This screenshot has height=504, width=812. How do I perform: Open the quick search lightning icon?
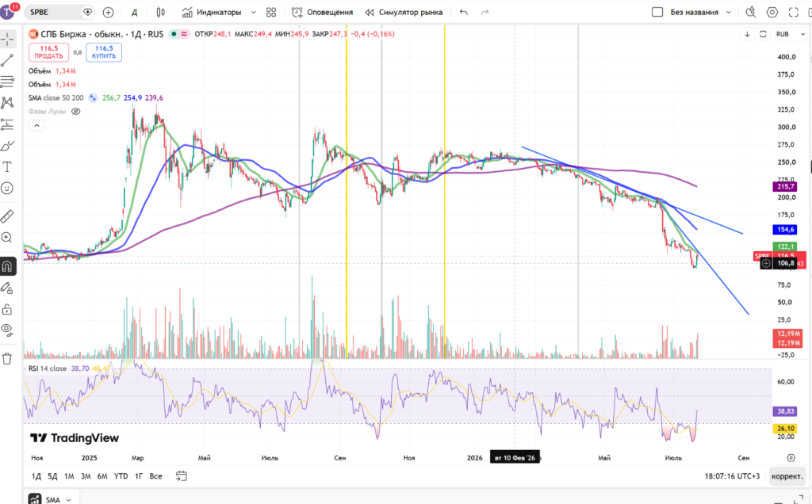750,12
